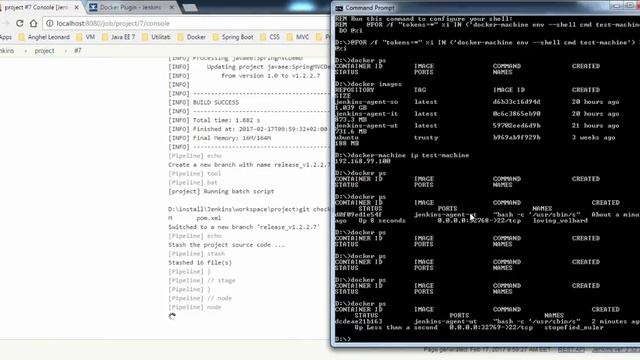640x360 pixels.
Task: Click the 192.168.99.100 IP output
Action: point(362,161)
